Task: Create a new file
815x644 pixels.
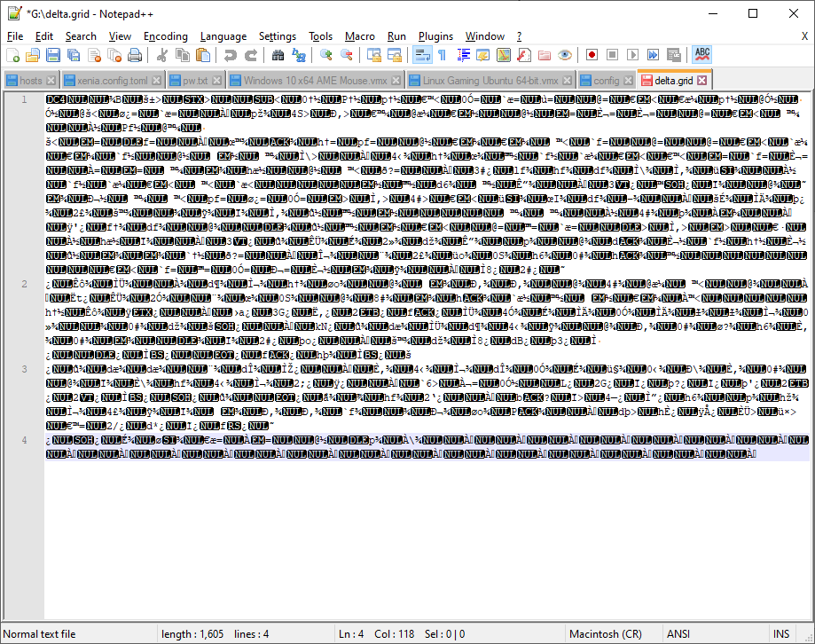Action: tap(13, 55)
